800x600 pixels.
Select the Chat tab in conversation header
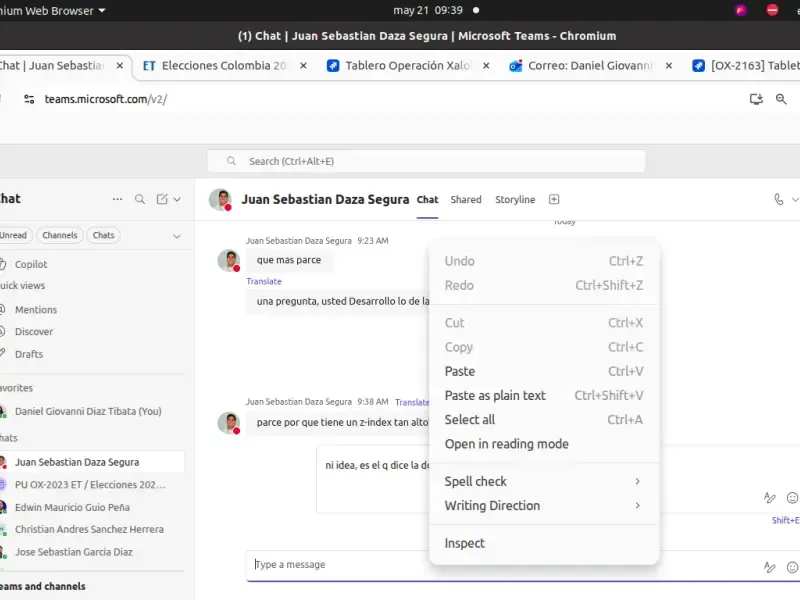tap(428, 199)
